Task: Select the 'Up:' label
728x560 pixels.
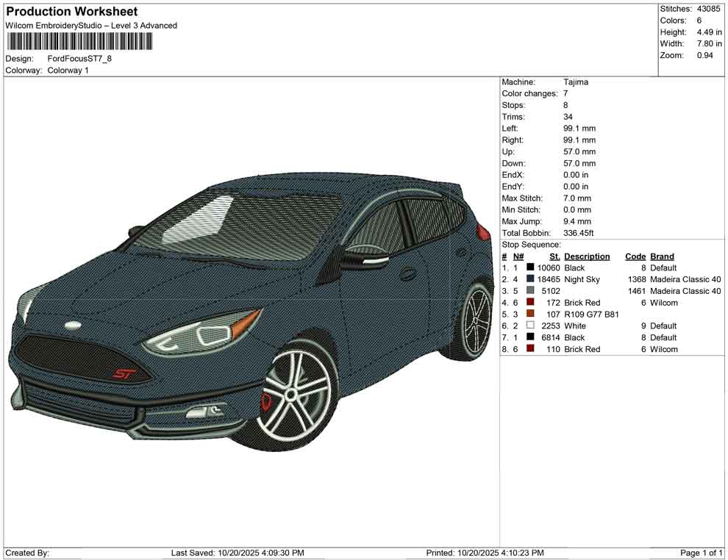Action: point(508,151)
